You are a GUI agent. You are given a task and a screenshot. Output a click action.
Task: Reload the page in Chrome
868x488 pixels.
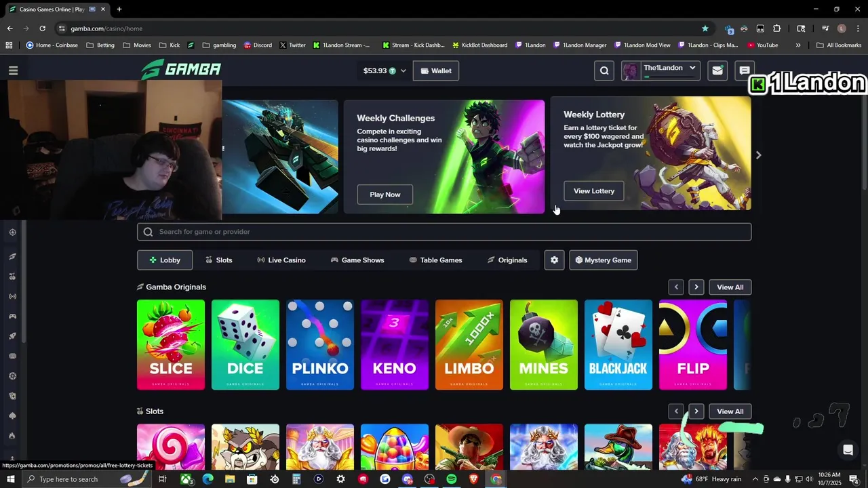tap(42, 28)
